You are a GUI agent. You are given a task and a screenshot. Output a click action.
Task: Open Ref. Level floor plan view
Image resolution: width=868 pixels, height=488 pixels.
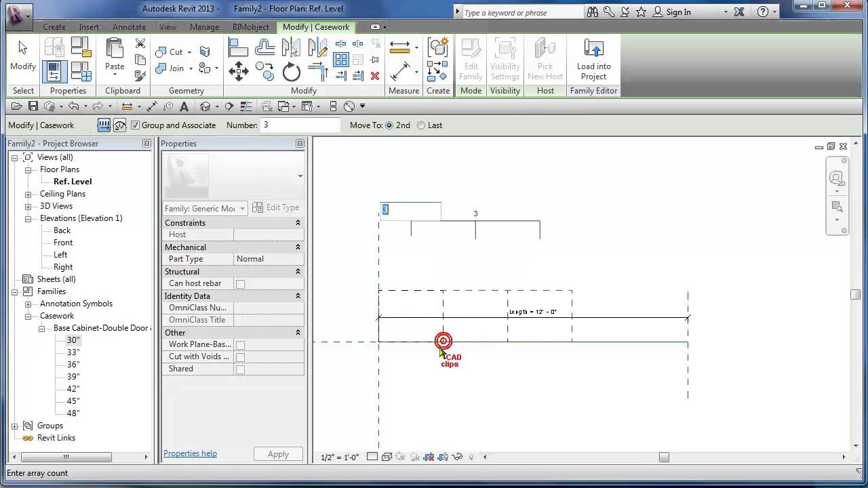(x=73, y=182)
